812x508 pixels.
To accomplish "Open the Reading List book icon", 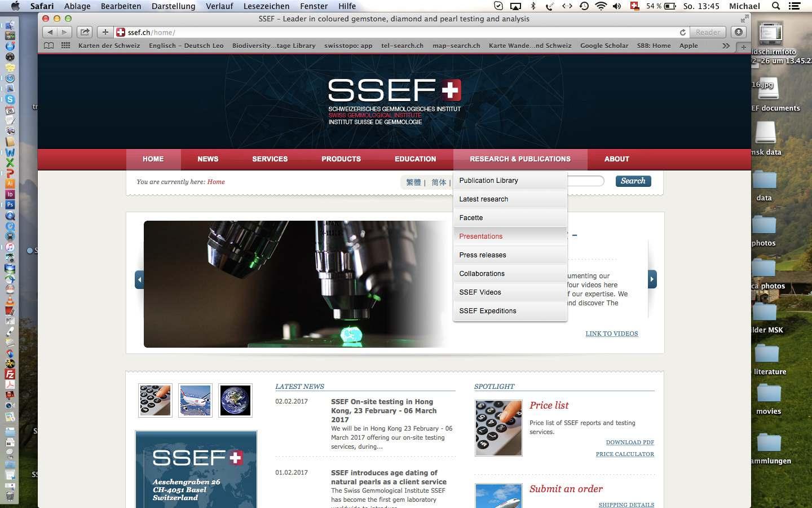I will click(49, 46).
